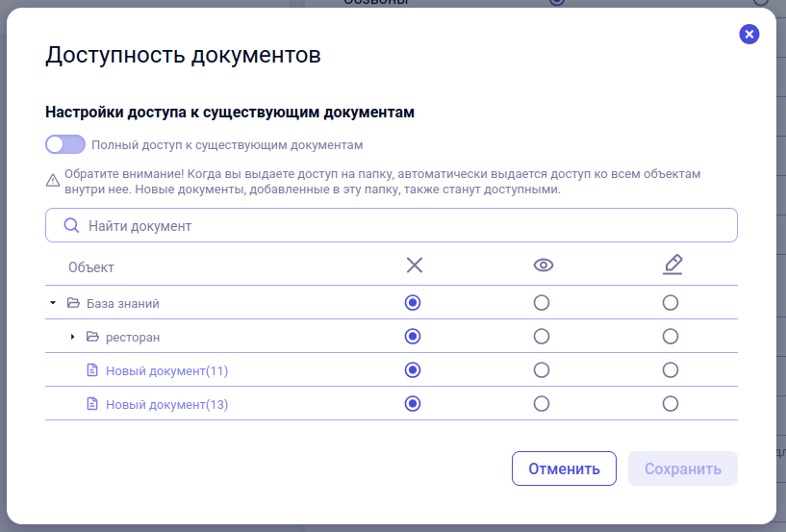The image size is (786, 532).
Task: Click the warning triangle icon beside notice
Action: tap(53, 181)
